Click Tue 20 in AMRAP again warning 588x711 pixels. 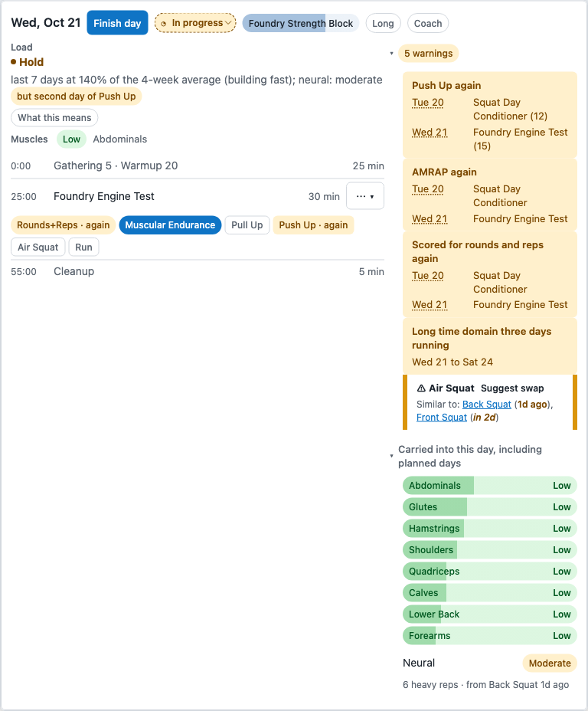click(x=428, y=189)
